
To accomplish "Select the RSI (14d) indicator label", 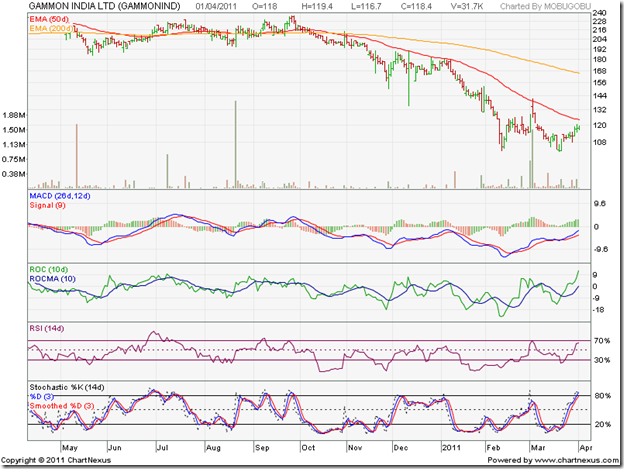I will pyautogui.click(x=47, y=329).
